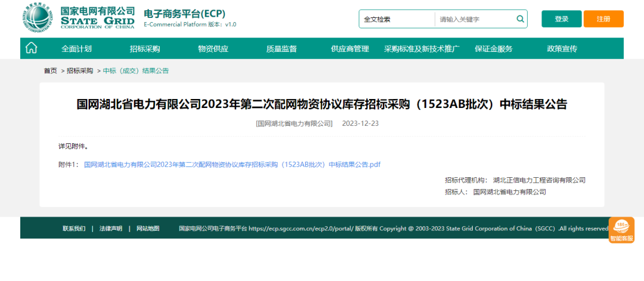Viewport: 644px width, 281px height.
Task: Open the 全面计划 menu
Action: [76, 49]
